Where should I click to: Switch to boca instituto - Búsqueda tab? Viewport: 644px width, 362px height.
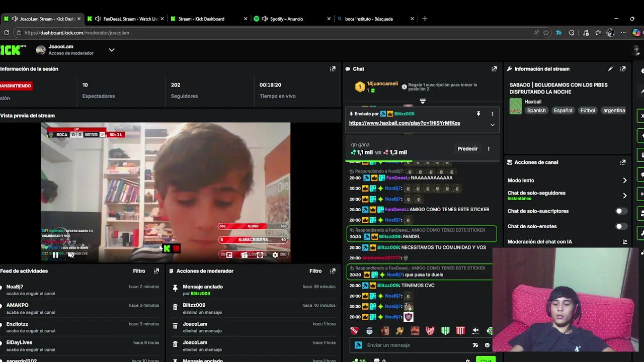375,19
